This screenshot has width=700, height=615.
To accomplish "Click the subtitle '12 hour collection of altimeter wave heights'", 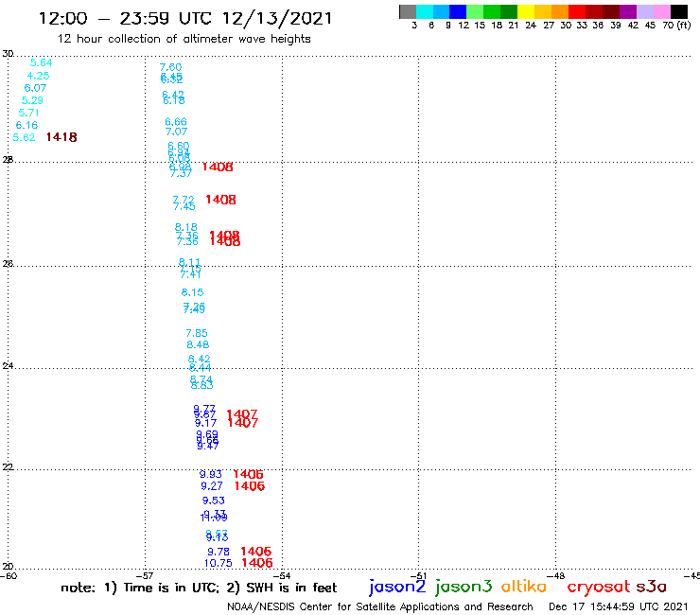I will 184,39.
